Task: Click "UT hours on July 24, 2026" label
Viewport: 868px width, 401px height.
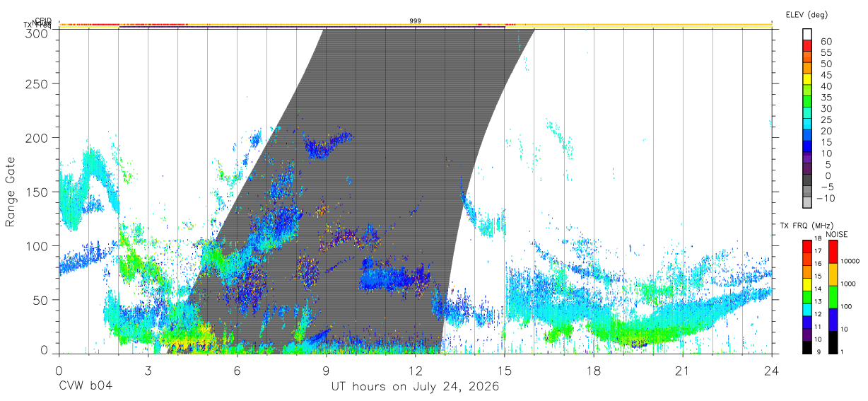Action: (x=416, y=387)
